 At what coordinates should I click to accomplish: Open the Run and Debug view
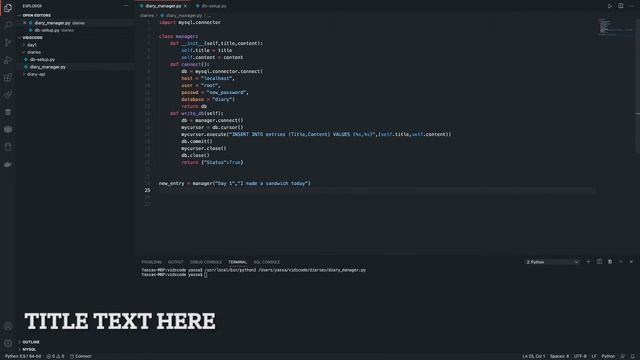point(8,60)
